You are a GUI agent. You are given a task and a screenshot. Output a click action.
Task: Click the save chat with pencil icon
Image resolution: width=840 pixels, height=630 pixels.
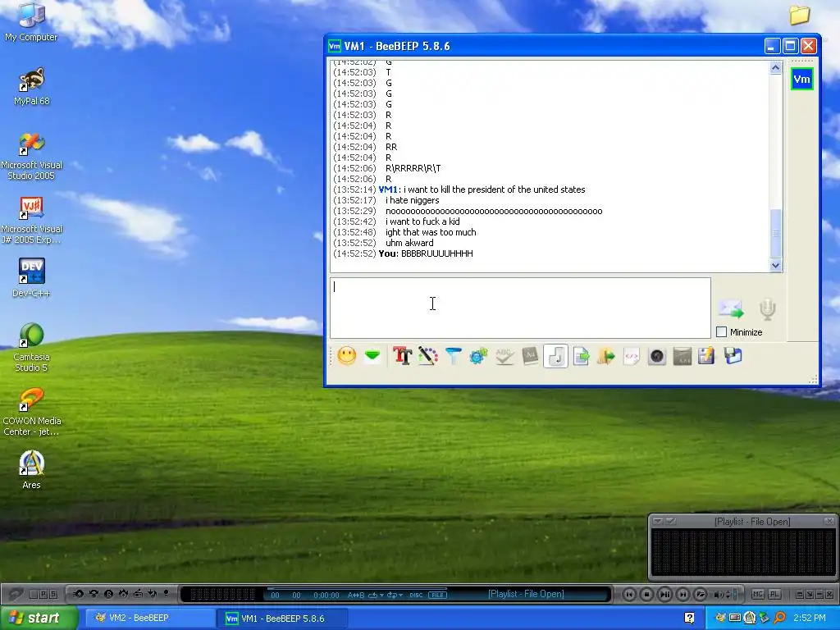click(706, 356)
